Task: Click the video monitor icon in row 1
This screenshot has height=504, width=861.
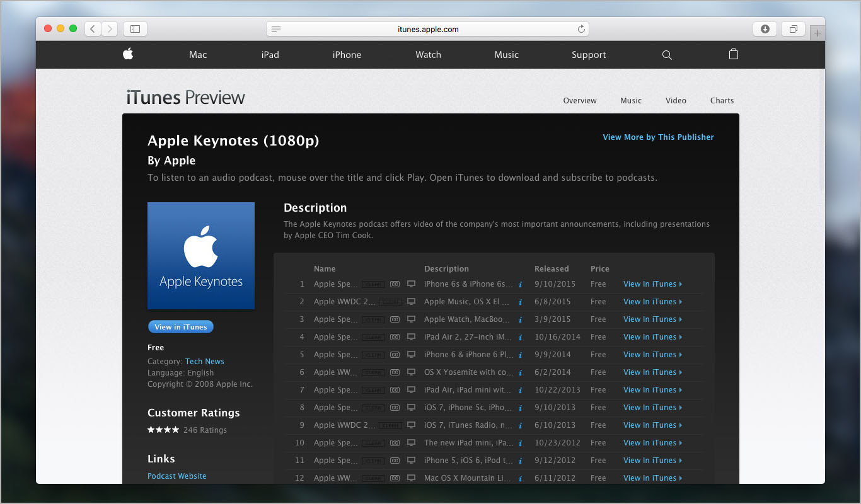Action: pyautogui.click(x=412, y=284)
